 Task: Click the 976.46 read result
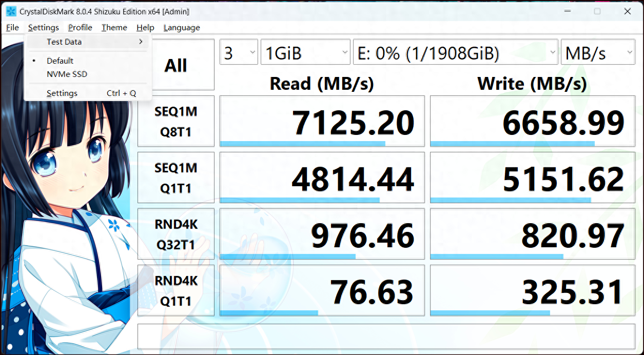point(322,234)
